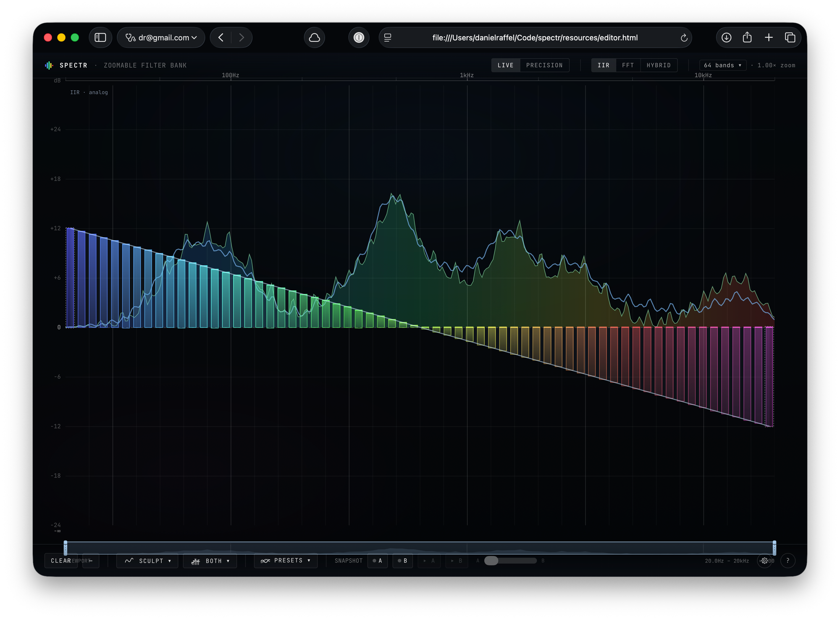Open the BOTH channel dropdown
This screenshot has width=840, height=620.
click(x=210, y=561)
